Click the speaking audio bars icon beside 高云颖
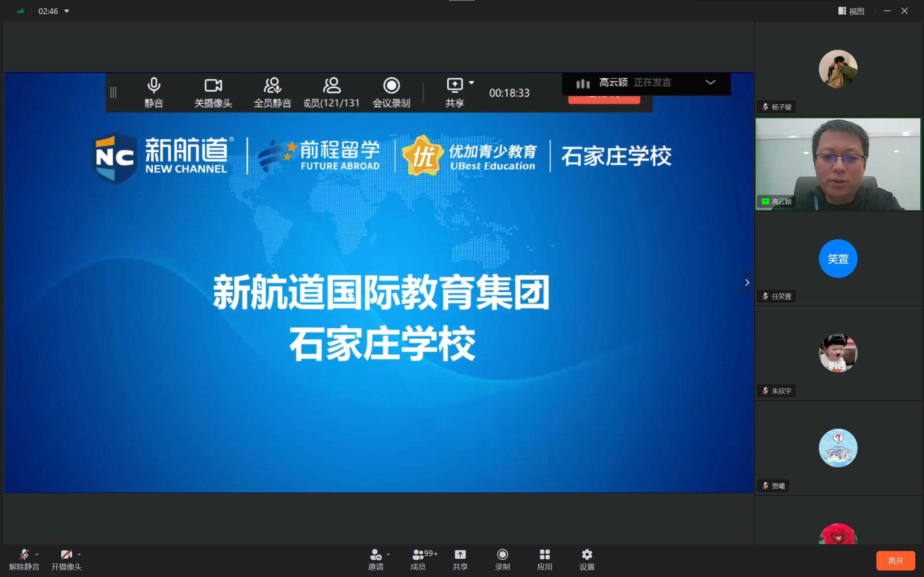This screenshot has width=924, height=577. pyautogui.click(x=583, y=84)
